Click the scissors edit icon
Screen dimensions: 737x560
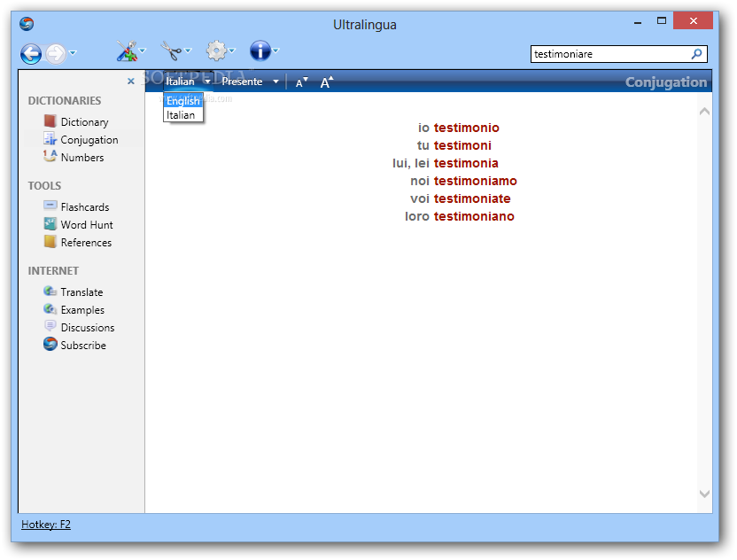pyautogui.click(x=171, y=51)
